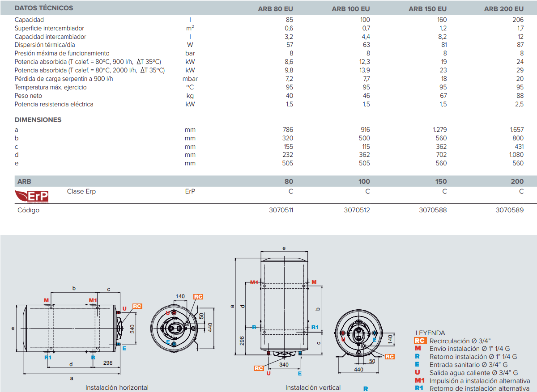Click the blue R marker beside Retorno instalación
This screenshot has height=392, width=537.
coord(418,356)
